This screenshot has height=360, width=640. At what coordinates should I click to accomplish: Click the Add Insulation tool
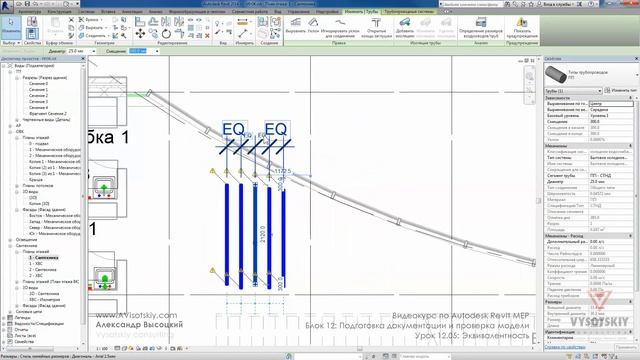404,27
